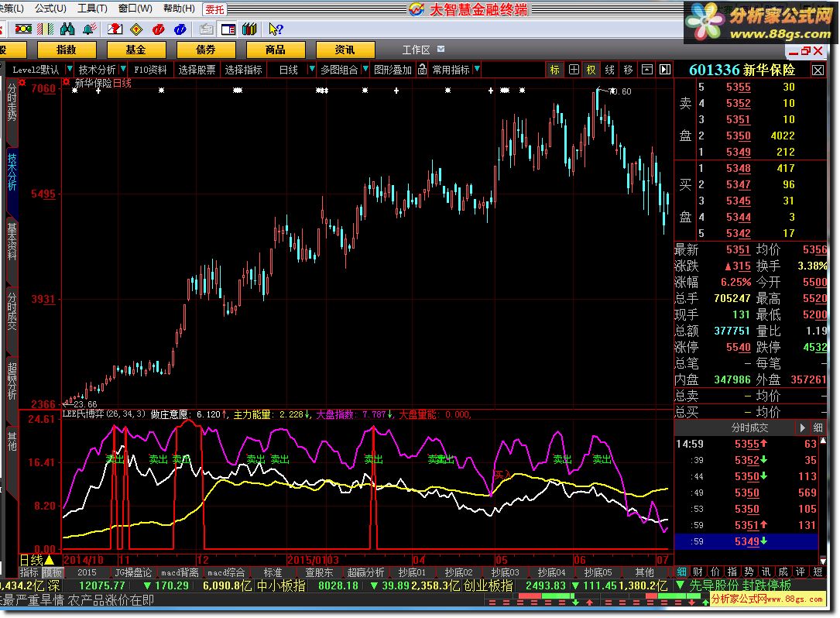Click the blue circular info icon
Viewport: 840px width, 618px height.
[180, 29]
